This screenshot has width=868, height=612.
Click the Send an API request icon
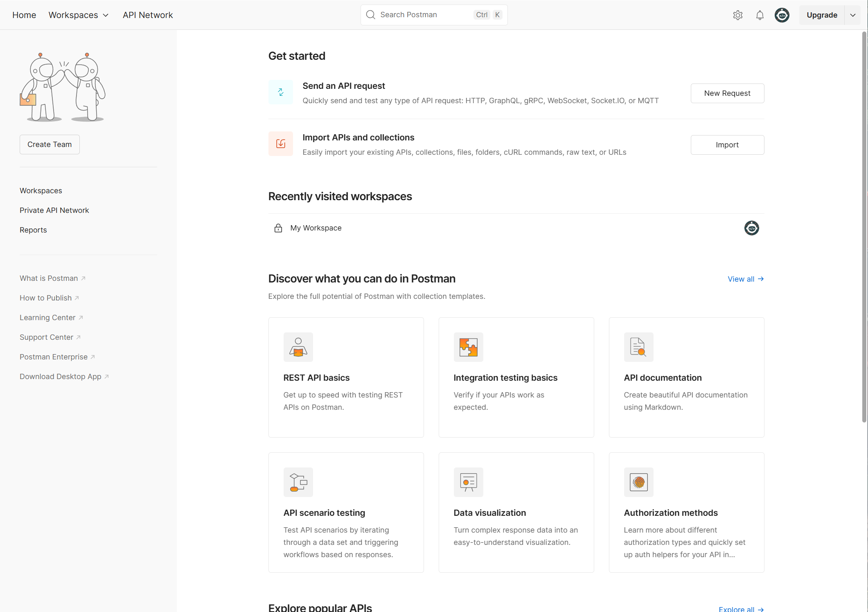point(280,92)
